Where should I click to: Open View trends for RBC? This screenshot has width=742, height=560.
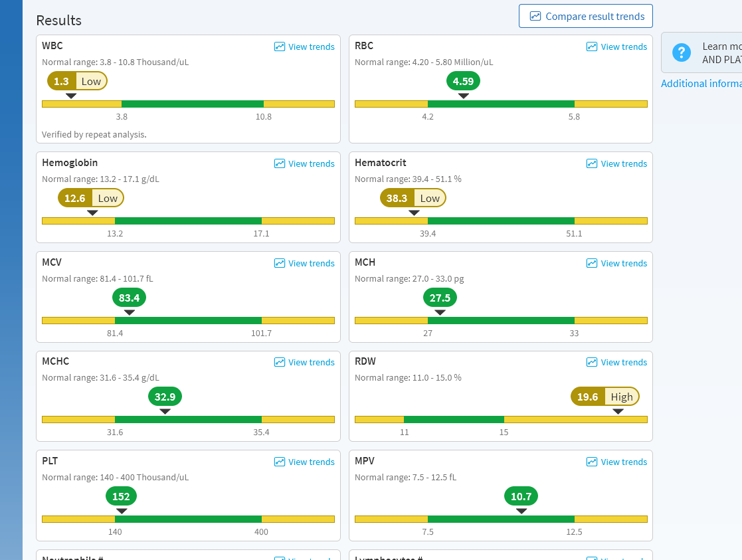pos(616,47)
